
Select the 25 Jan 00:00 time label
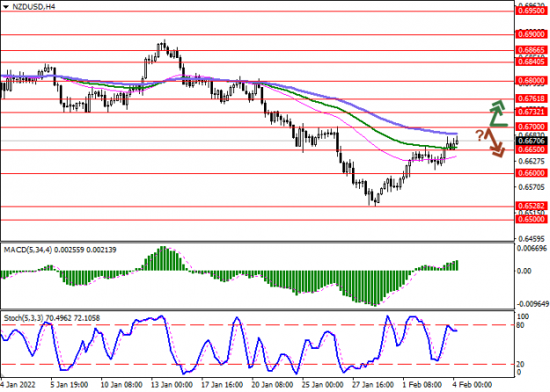coord(323,385)
